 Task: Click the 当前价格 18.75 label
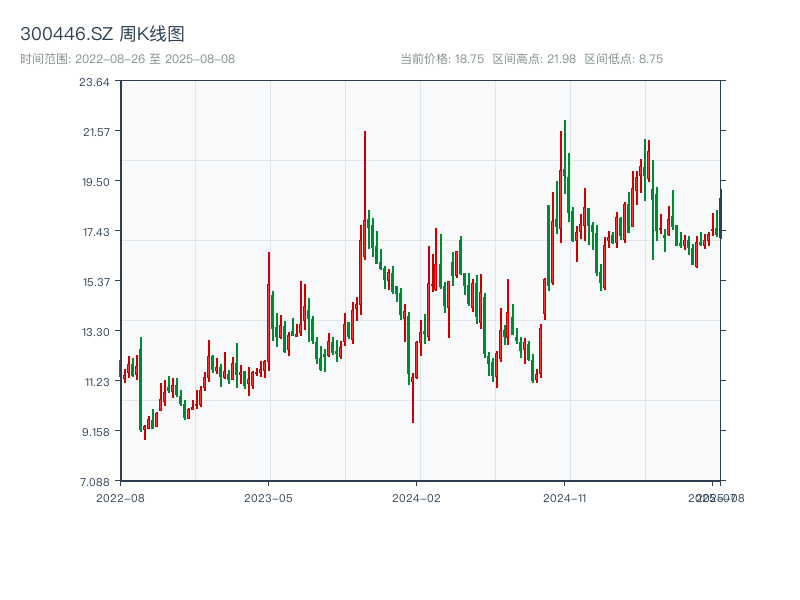pyautogui.click(x=442, y=59)
